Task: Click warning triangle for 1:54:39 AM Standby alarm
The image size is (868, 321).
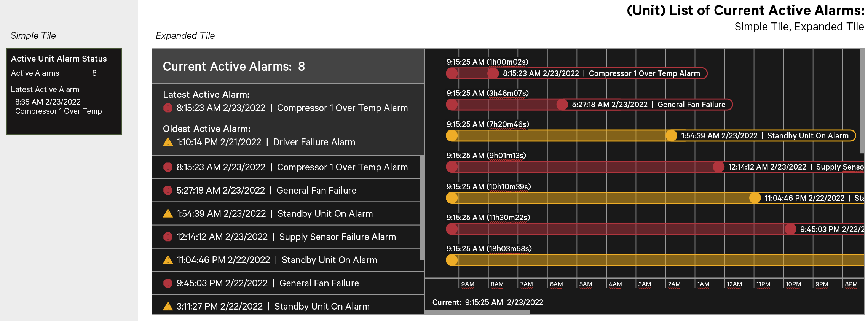Action: click(x=168, y=213)
